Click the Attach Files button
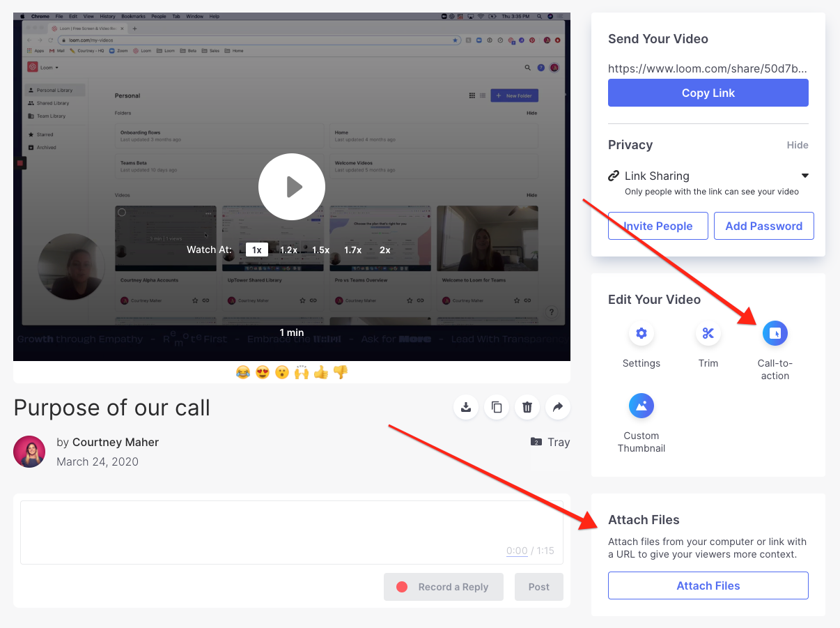Image resolution: width=840 pixels, height=628 pixels. (708, 585)
